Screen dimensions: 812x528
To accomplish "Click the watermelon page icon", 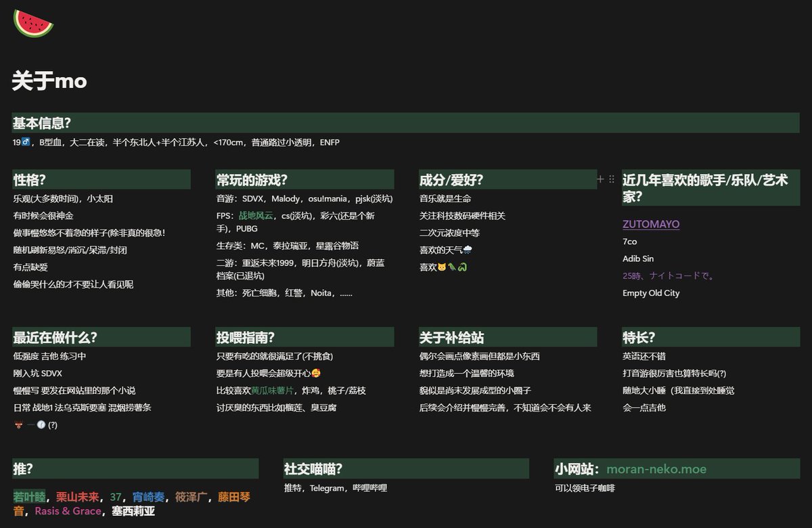I will (33, 23).
